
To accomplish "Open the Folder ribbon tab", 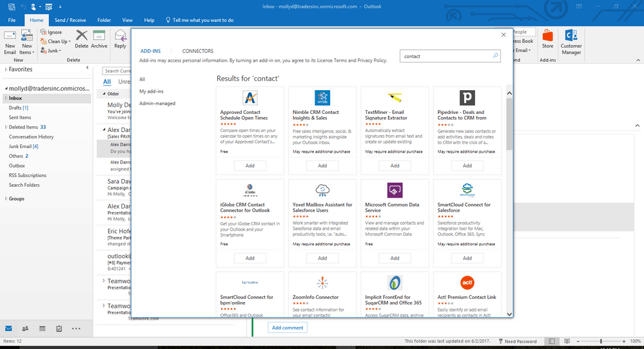I will (104, 20).
